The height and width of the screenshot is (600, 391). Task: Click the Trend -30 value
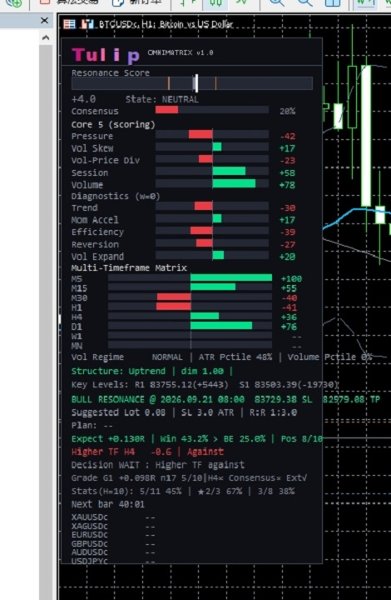point(287,208)
